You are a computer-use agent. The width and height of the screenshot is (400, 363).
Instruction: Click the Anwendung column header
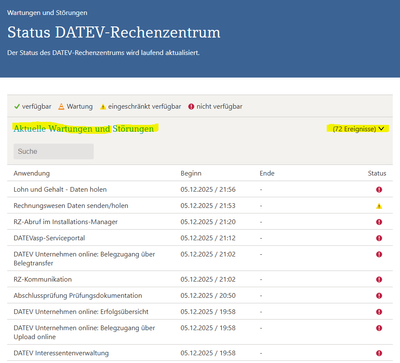(x=32, y=173)
